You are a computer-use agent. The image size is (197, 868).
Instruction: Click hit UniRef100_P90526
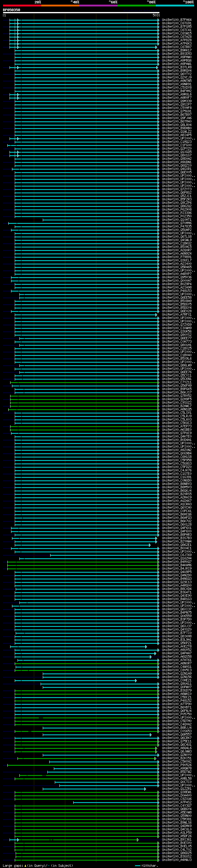pos(176,765)
